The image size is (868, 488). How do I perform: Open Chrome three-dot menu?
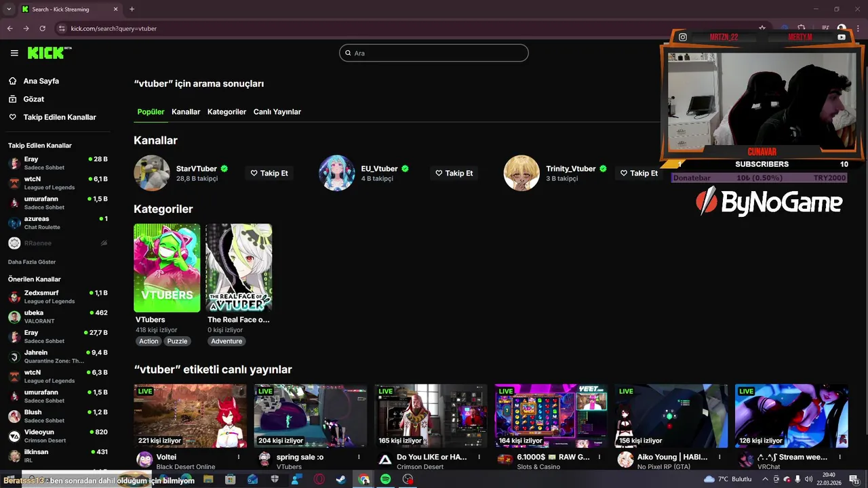pyautogui.click(x=859, y=28)
